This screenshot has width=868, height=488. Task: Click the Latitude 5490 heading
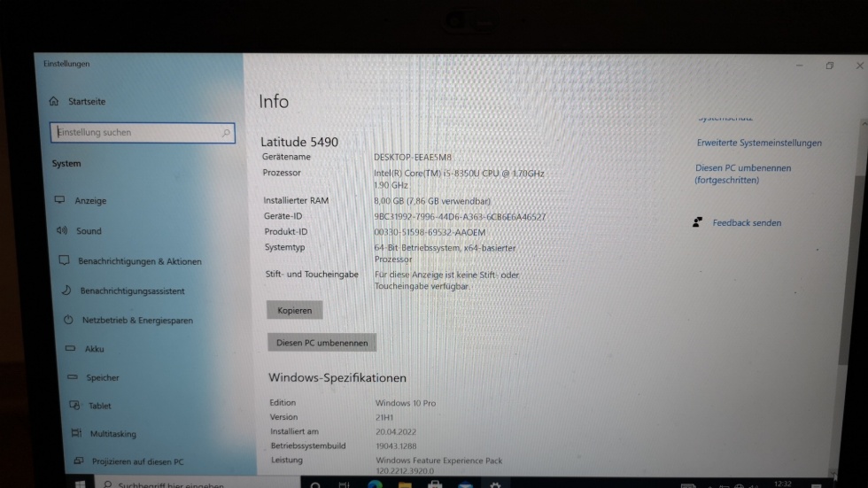point(299,142)
